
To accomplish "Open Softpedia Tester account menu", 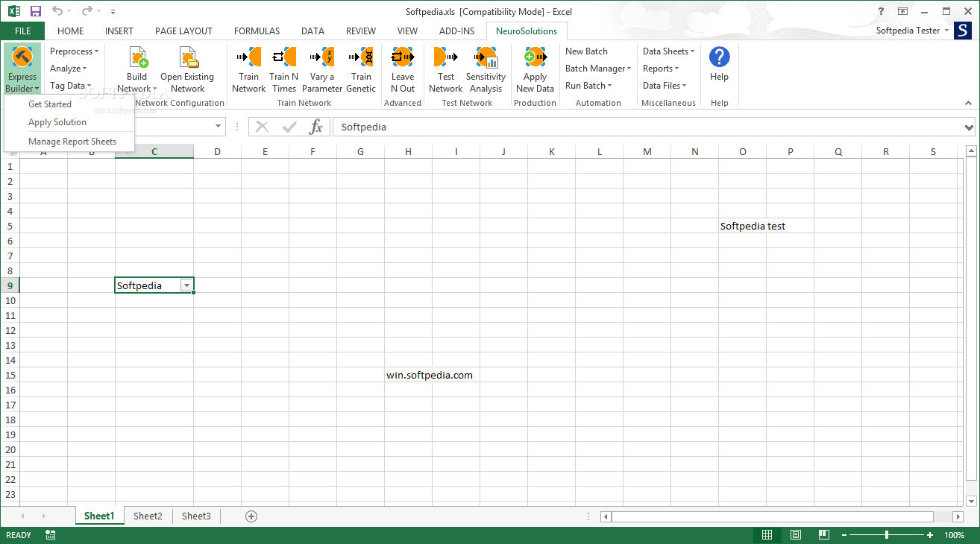I will pos(912,31).
